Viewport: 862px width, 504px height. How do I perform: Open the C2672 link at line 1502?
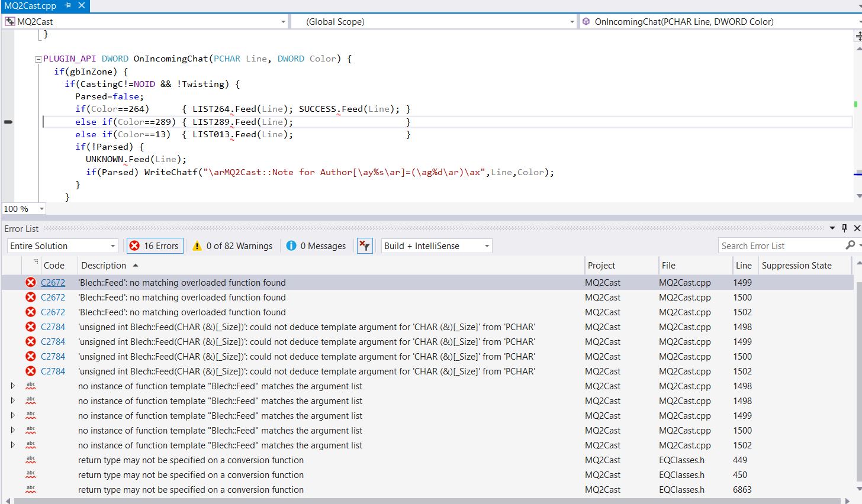tap(53, 312)
